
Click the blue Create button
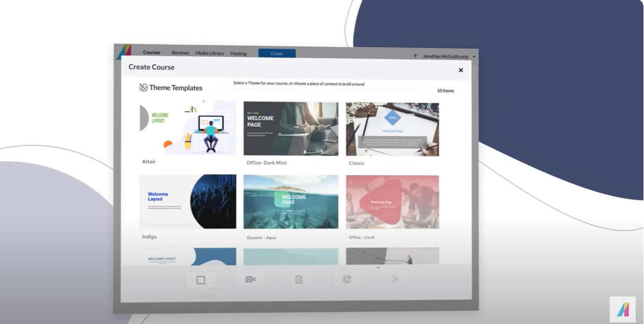tap(277, 53)
